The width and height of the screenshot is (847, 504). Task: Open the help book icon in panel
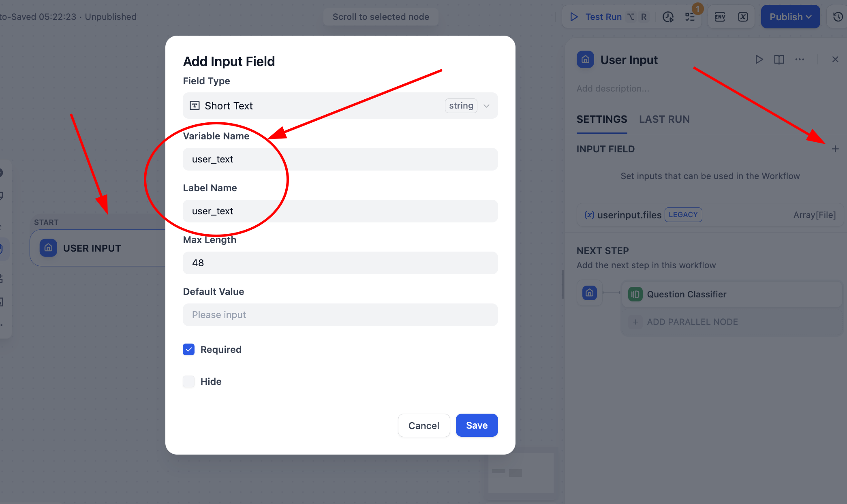(779, 60)
